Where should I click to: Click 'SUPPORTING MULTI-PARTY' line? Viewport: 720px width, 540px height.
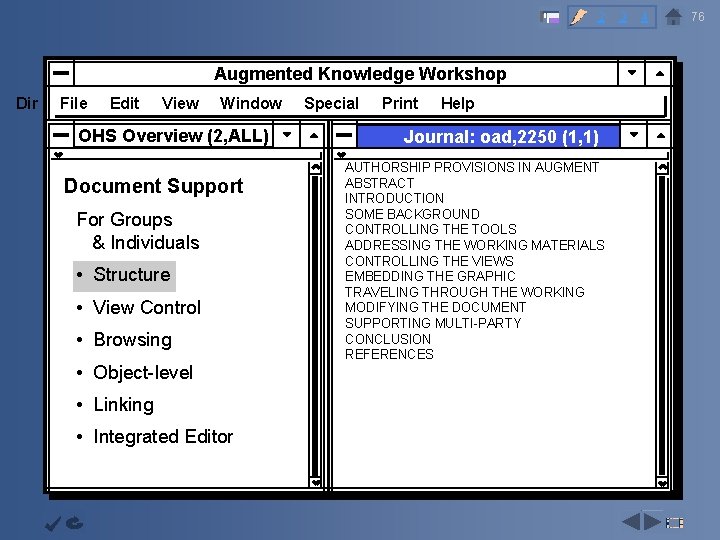click(x=433, y=323)
